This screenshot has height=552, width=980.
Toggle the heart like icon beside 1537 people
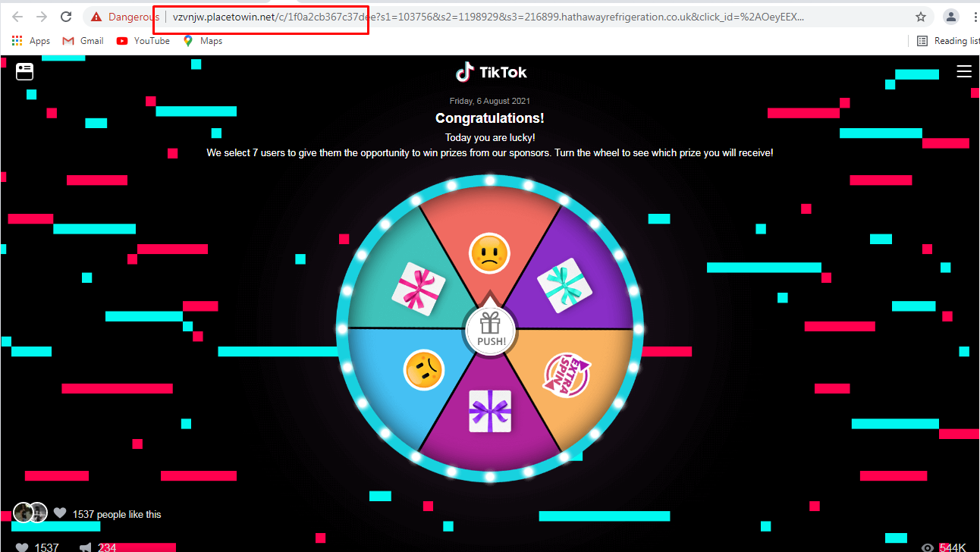tap(60, 513)
